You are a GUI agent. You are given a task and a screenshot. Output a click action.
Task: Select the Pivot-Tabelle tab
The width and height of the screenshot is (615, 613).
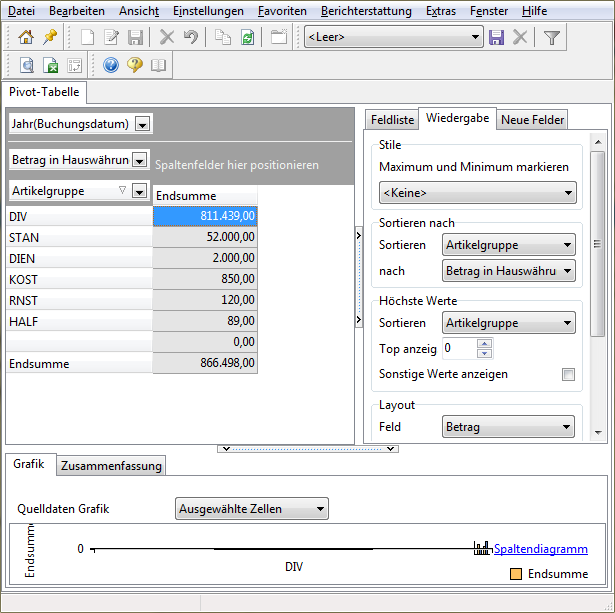point(44,92)
